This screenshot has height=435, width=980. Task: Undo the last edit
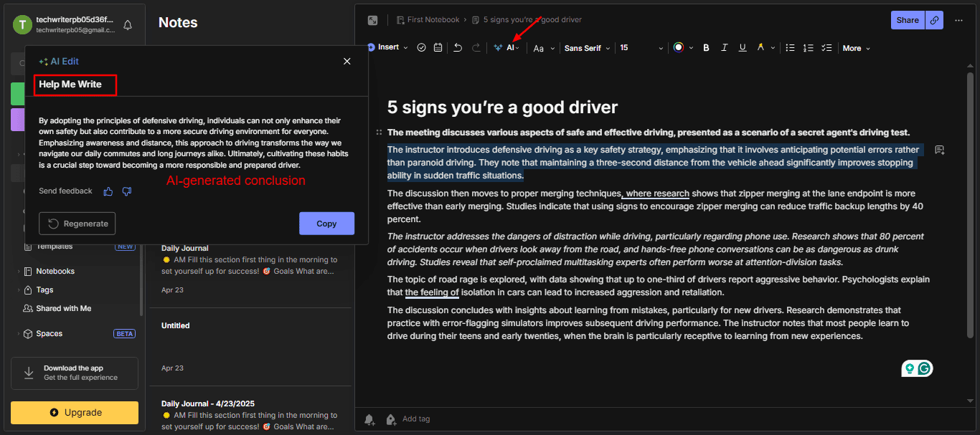pos(458,48)
